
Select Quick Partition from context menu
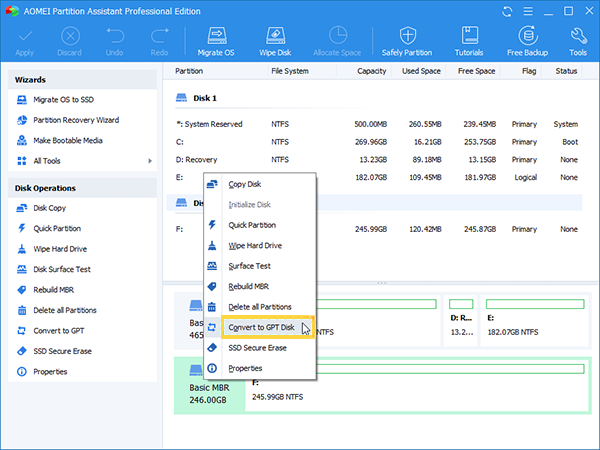[x=260, y=225]
